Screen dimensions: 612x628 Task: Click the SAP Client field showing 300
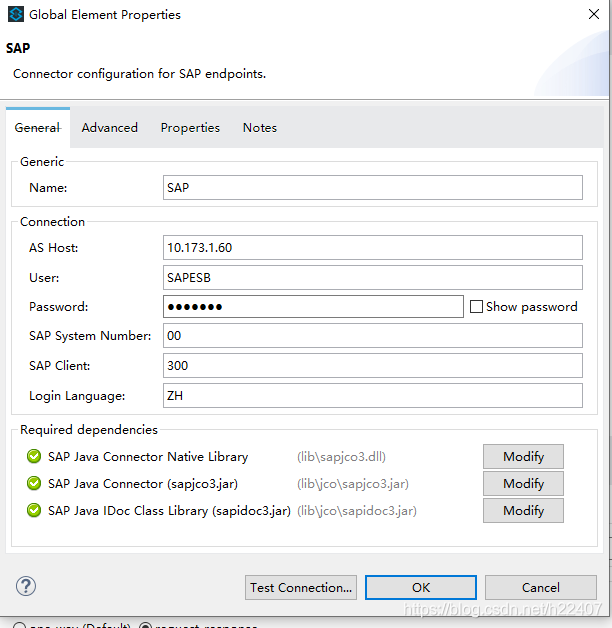point(372,365)
